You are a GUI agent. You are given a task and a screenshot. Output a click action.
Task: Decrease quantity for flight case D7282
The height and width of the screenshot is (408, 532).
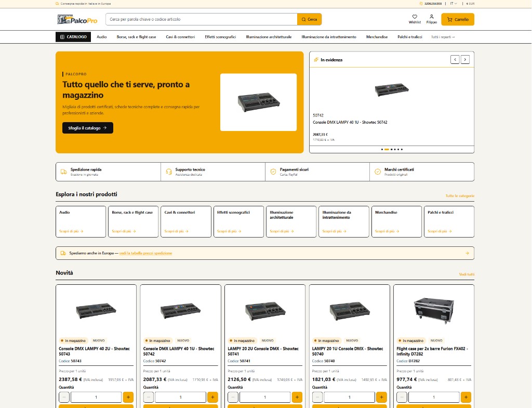(402, 397)
